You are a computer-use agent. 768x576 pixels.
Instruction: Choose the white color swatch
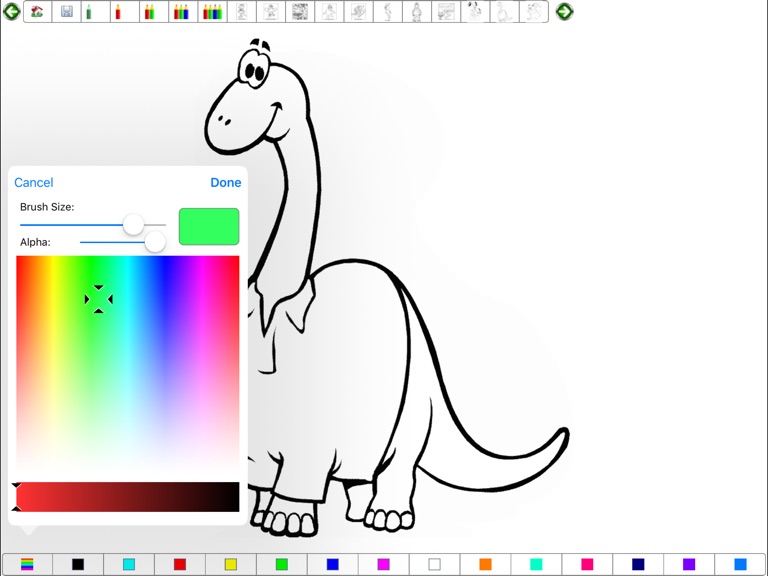434,564
